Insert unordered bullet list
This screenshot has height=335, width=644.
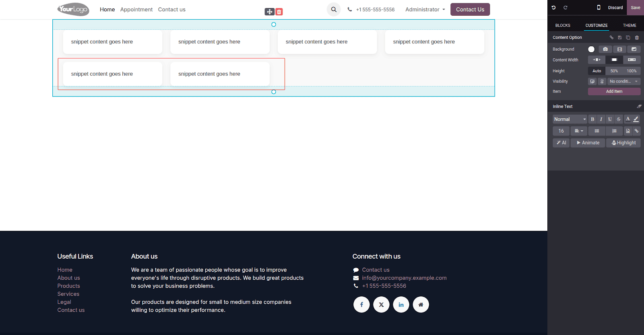[x=597, y=131]
